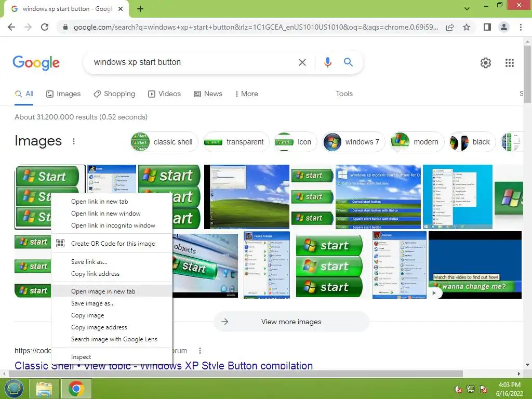This screenshot has width=532, height=399.
Task: Open the Images section options menu
Action: click(x=74, y=141)
